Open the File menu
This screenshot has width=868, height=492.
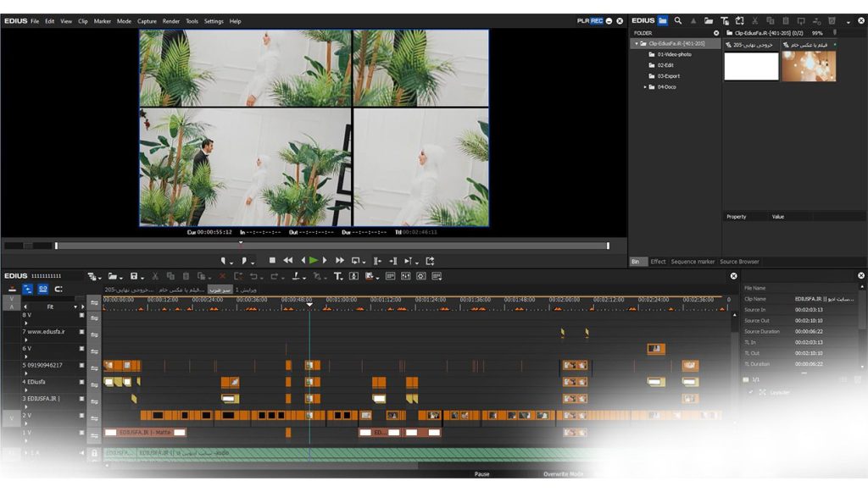pyautogui.click(x=35, y=21)
